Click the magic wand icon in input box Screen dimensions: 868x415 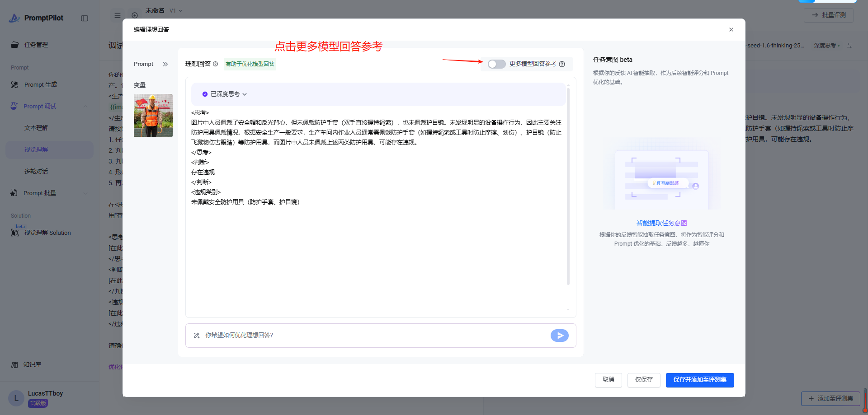pyautogui.click(x=197, y=336)
